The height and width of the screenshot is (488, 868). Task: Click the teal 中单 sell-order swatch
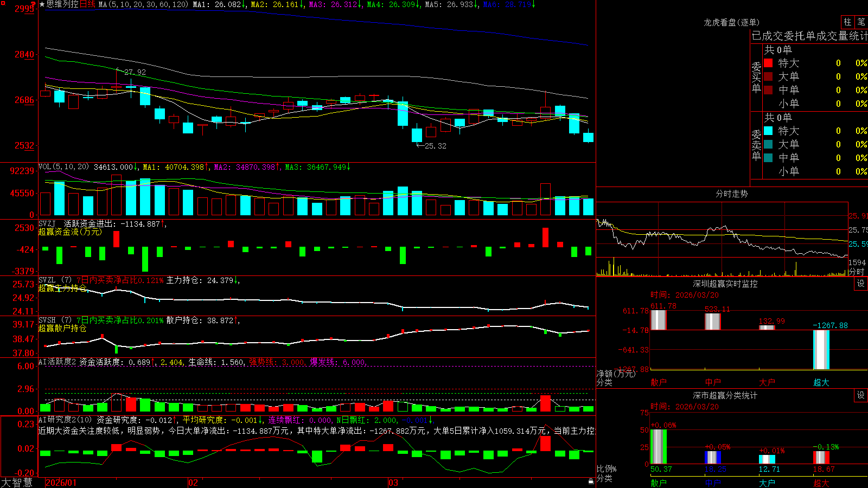(768, 158)
